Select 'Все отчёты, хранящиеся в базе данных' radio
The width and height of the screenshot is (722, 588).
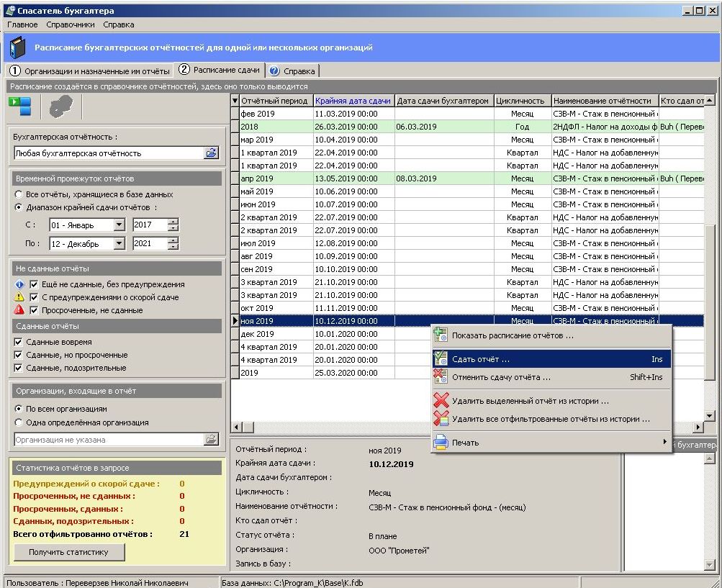(19, 194)
